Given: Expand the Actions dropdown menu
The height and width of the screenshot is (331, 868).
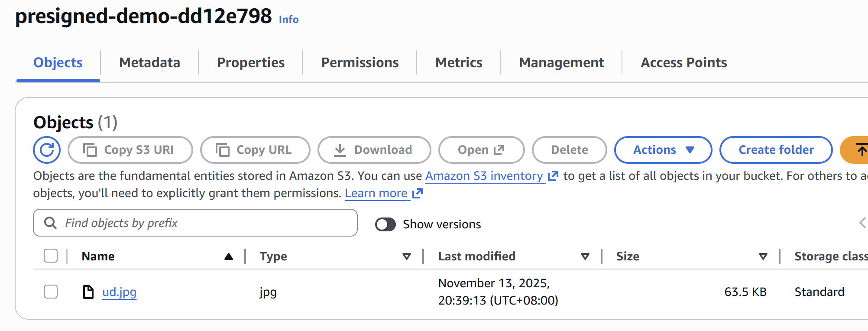Looking at the screenshot, I should 663,150.
